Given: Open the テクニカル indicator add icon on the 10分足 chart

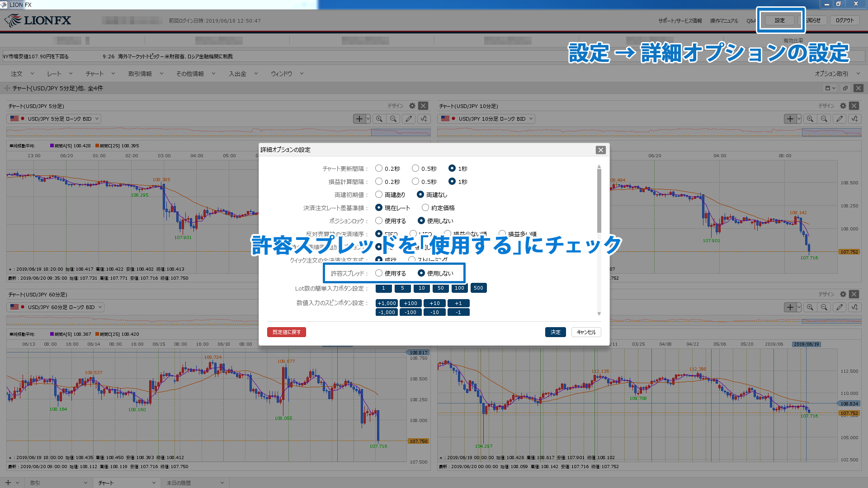Looking at the screenshot, I should (x=854, y=119).
